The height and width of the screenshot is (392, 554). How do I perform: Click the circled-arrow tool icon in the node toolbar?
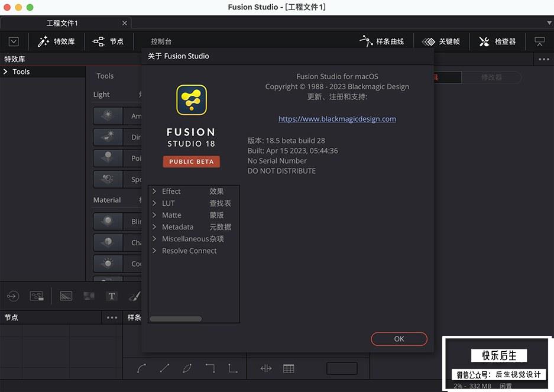(x=13, y=296)
